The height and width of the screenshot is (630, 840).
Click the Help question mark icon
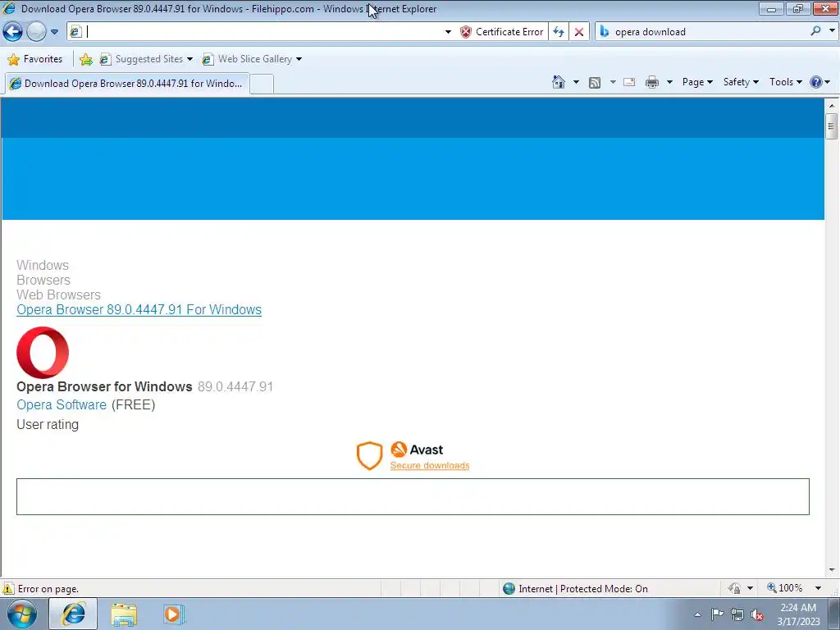816,82
